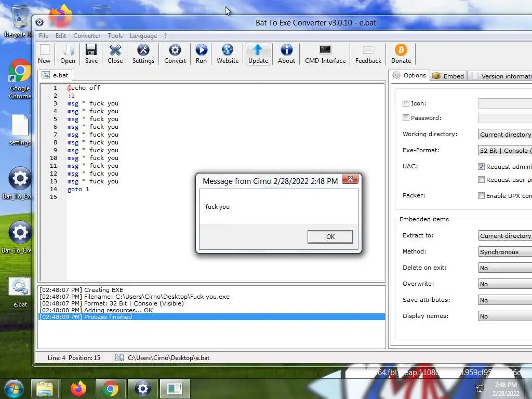Close the current file with Close icon
The width and height of the screenshot is (532, 399).
115,54
